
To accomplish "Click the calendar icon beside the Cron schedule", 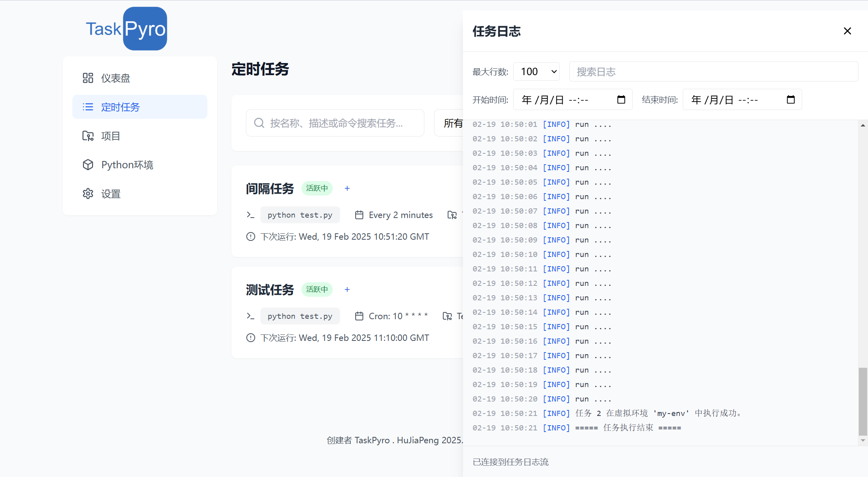I will (x=359, y=316).
